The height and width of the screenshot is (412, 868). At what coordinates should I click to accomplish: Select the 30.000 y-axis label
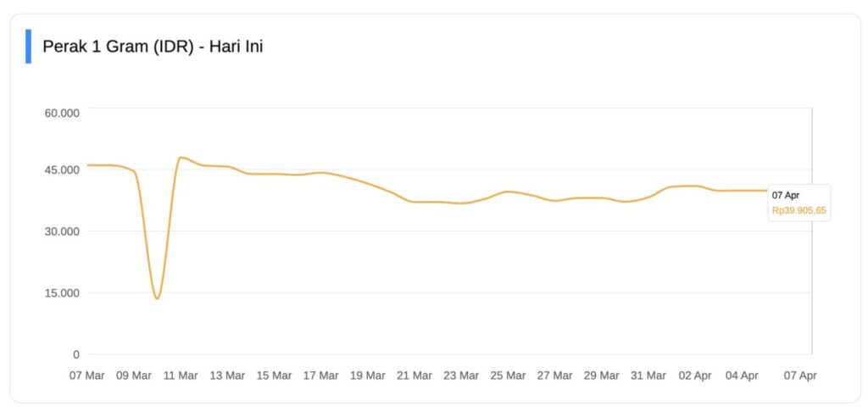tap(62, 231)
